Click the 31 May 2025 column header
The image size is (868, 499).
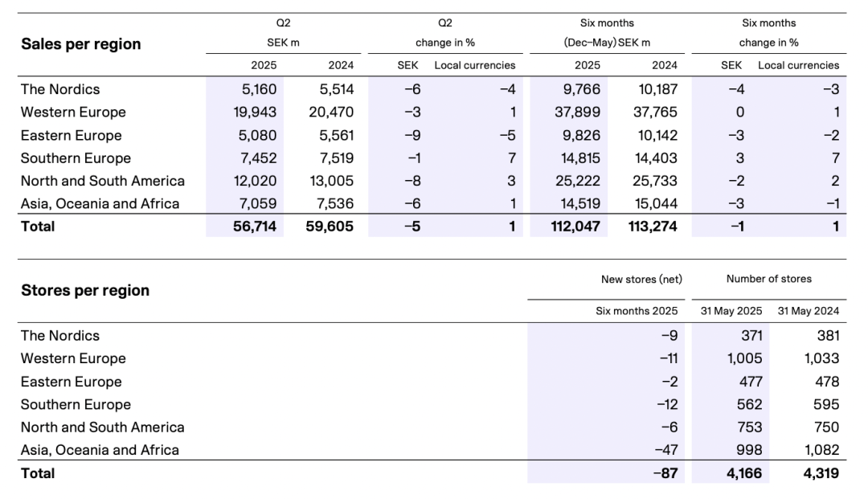pyautogui.click(x=731, y=311)
